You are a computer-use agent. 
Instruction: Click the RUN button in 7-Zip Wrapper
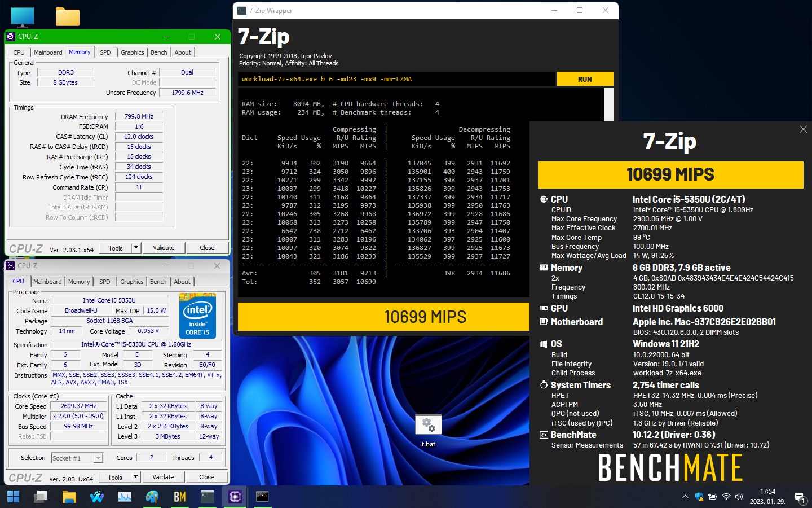pos(585,79)
